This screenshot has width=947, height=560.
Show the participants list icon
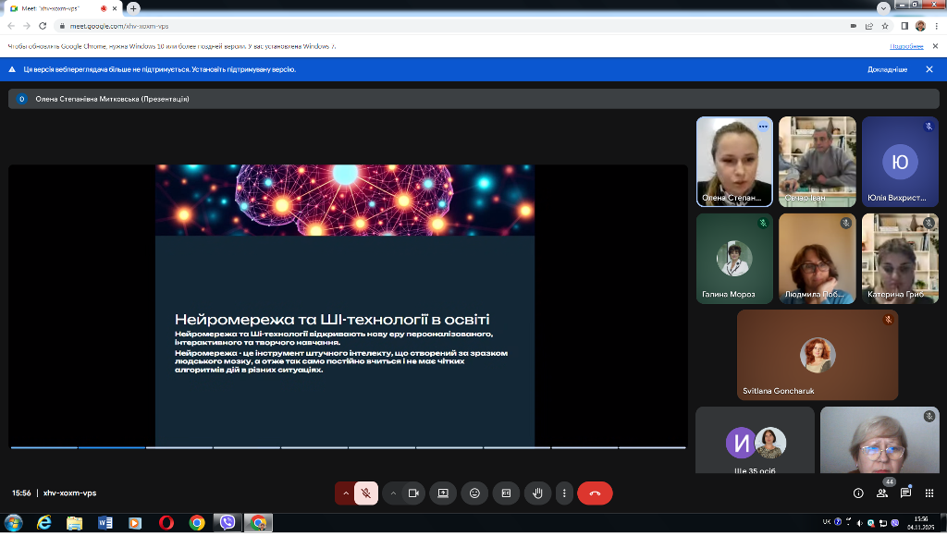point(882,493)
